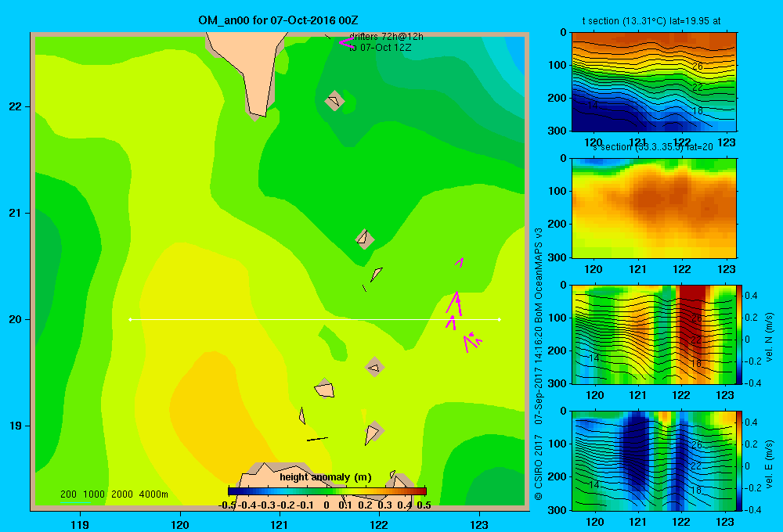Click longitude label 122 on main map

coord(379,524)
